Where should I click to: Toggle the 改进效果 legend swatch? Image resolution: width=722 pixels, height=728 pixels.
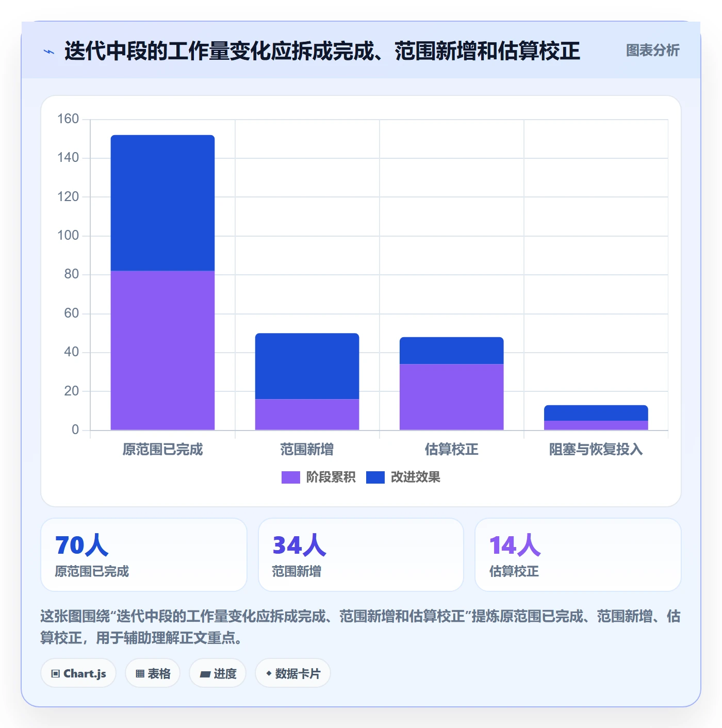coord(375,477)
